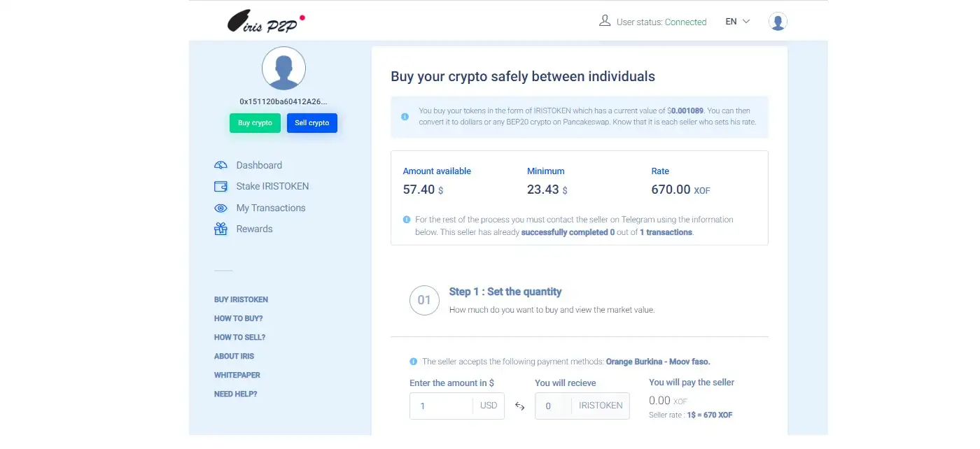Image resolution: width=980 pixels, height=449 pixels.
Task: Open the HOW TO SELL? link
Action: coord(239,337)
